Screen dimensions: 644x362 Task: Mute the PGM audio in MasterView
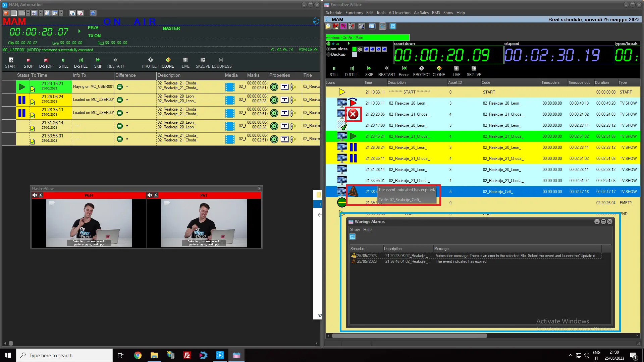coord(35,195)
